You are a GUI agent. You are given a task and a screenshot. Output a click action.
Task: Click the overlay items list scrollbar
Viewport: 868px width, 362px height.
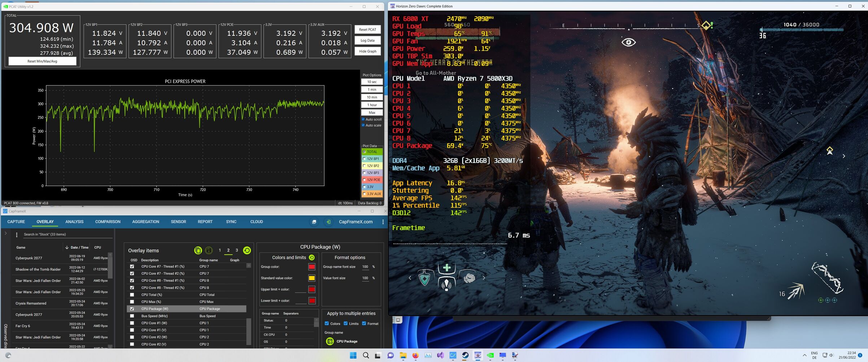pos(249,331)
